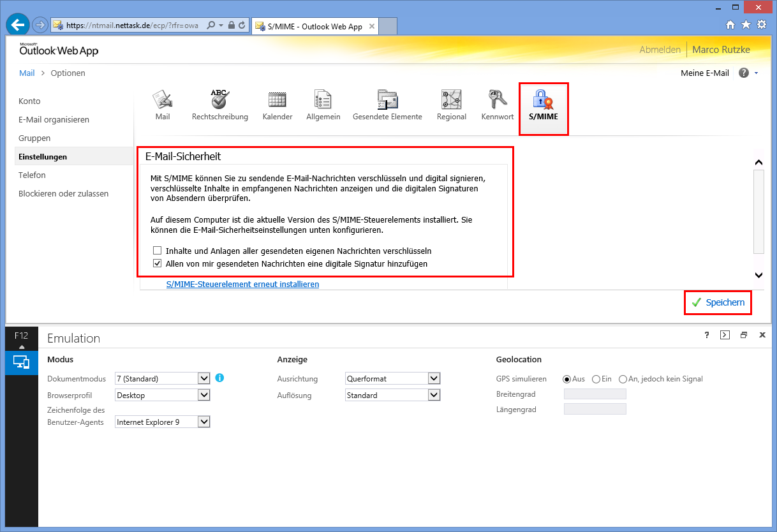Open a new browser tab

389,26
